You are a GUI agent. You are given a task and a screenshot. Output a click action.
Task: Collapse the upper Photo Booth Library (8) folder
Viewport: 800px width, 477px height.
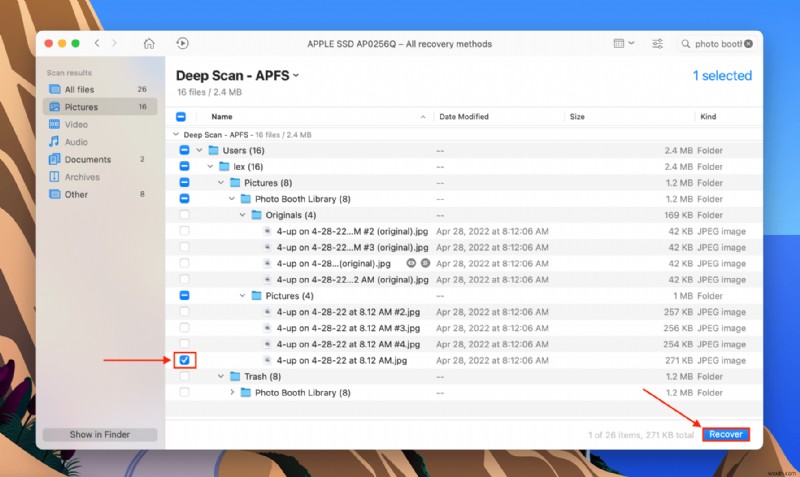coord(232,198)
